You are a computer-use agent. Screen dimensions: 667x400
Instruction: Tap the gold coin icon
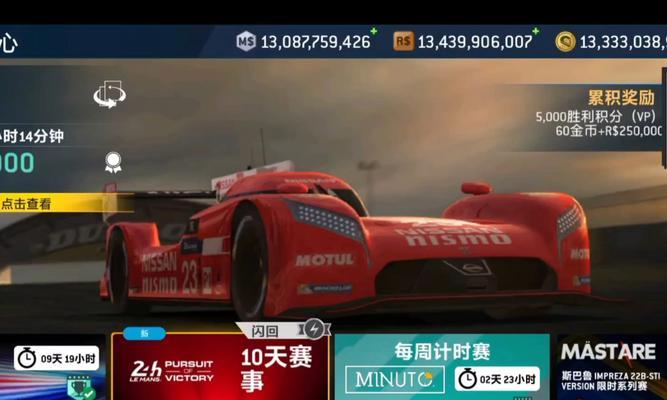[x=565, y=42]
